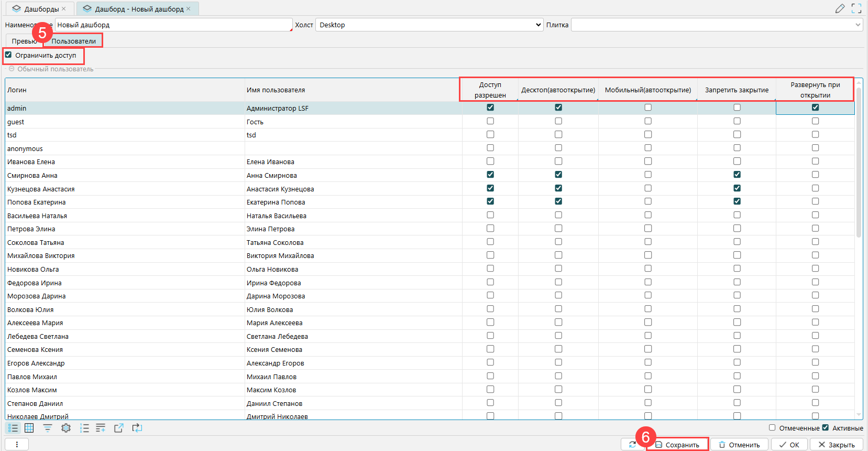Image resolution: width=868 pixels, height=451 pixels.
Task: Enable Доступ разрешен for guest user
Action: tap(490, 121)
